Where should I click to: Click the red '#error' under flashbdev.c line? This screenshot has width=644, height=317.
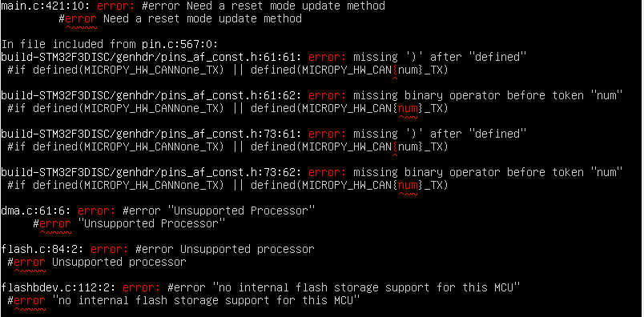pos(26,300)
